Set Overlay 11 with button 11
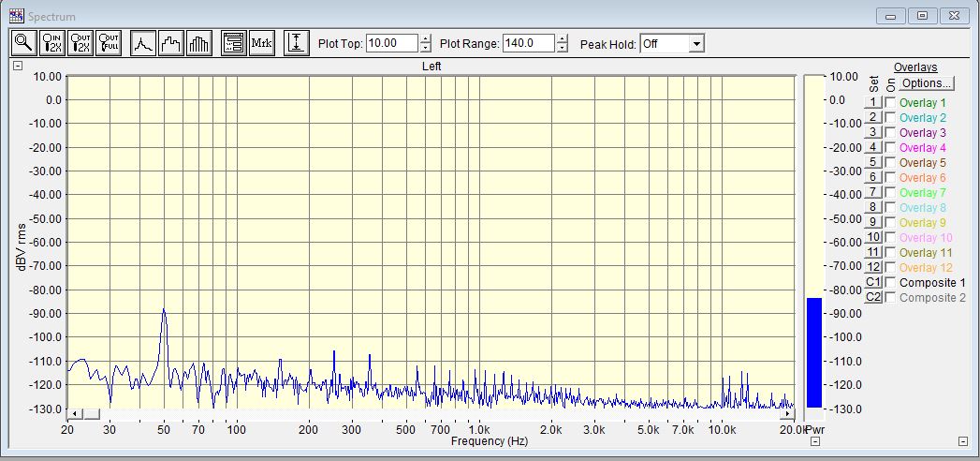Screen dimensions: 980x461 coord(873,253)
